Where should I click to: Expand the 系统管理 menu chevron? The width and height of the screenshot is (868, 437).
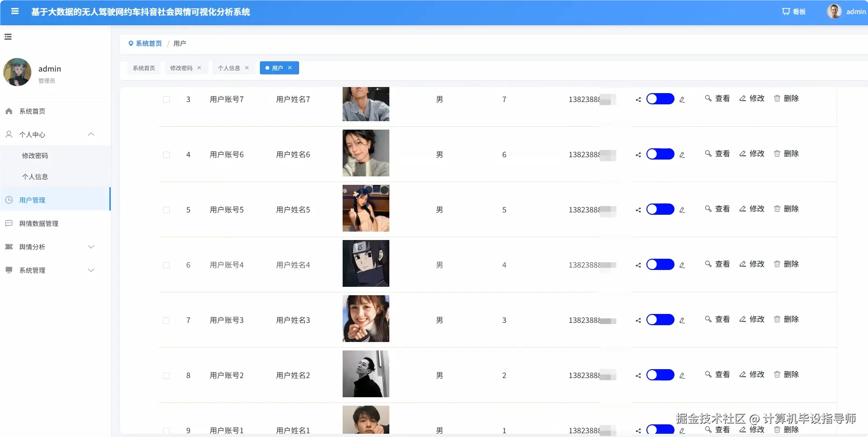91,270
